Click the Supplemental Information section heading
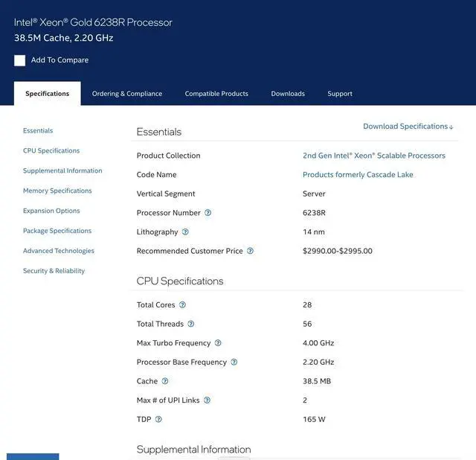This screenshot has height=460, width=476. [x=193, y=450]
